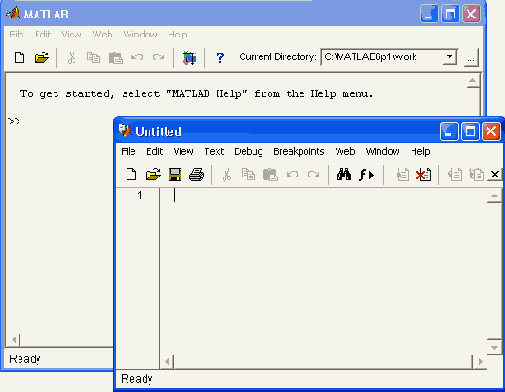The width and height of the screenshot is (505, 392).
Task: Redo icon in Untitled editor toolbar
Action: click(313, 174)
